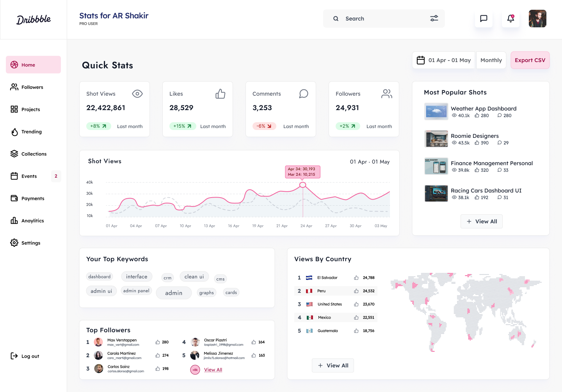Click the +8k followers badge
562x392 pixels.
[x=195, y=370]
